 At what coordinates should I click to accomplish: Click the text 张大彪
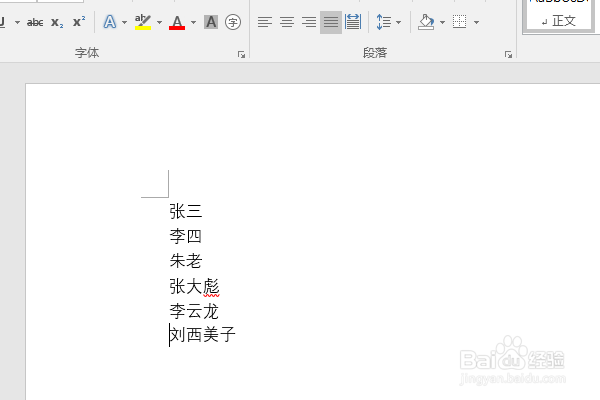[194, 286]
